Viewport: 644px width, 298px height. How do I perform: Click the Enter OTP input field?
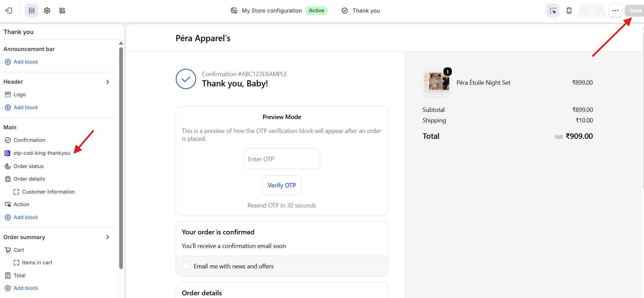click(282, 159)
